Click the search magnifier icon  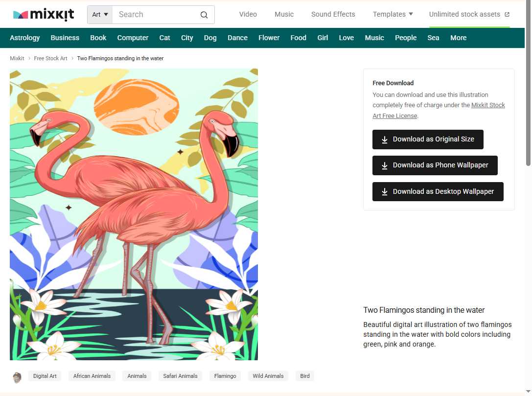(x=204, y=15)
